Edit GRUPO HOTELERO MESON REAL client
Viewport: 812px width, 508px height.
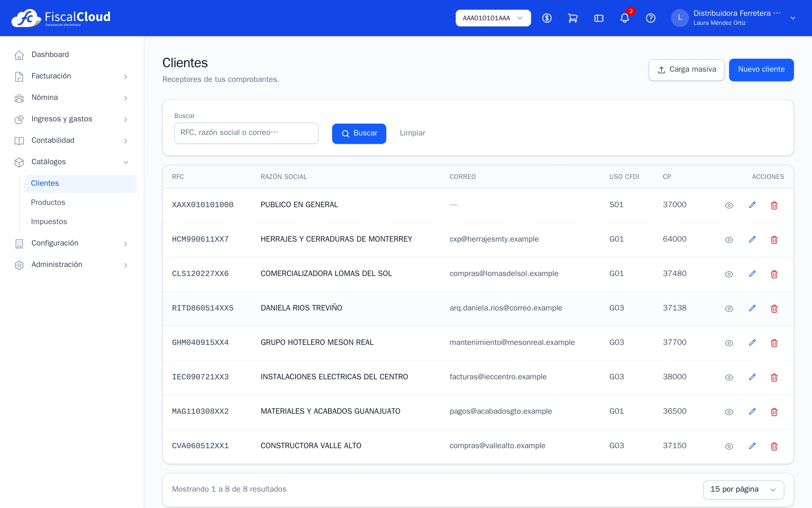click(x=752, y=343)
